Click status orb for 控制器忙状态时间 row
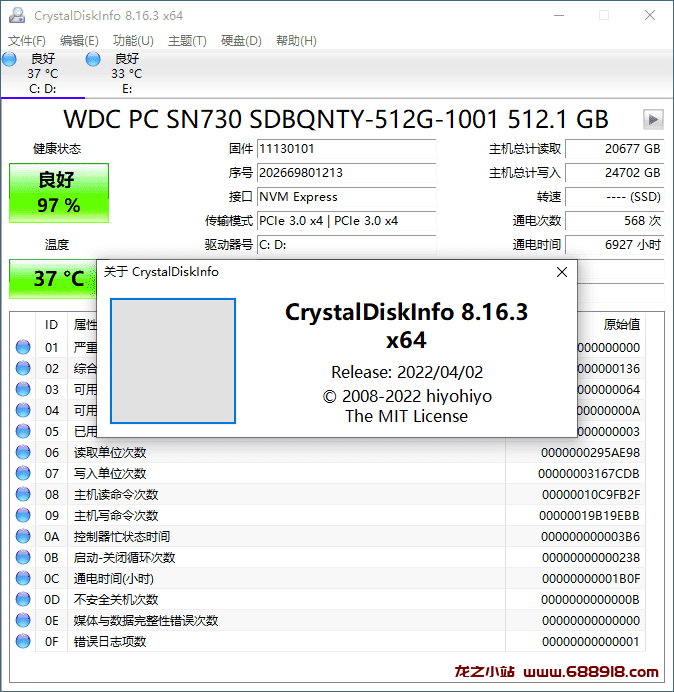The width and height of the screenshot is (674, 692). pos(23,537)
